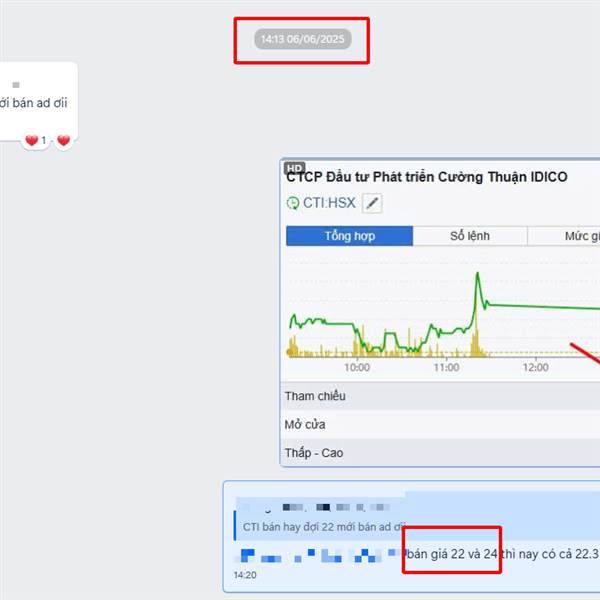Select the Tổng hợp tab
Image resolution: width=600 pixels, height=600 pixels.
(x=349, y=236)
